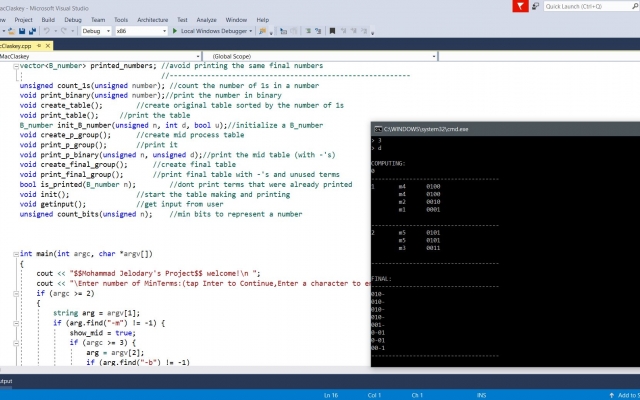Image resolution: width=640 pixels, height=400 pixels.
Task: Expand the Local Windows Debugger dropdown arrow
Action: [251, 31]
